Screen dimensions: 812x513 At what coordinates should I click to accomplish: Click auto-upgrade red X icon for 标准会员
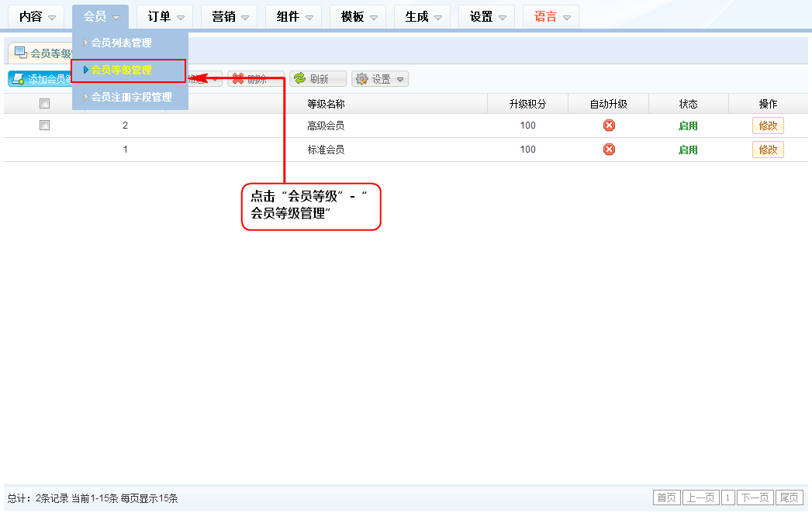click(609, 150)
